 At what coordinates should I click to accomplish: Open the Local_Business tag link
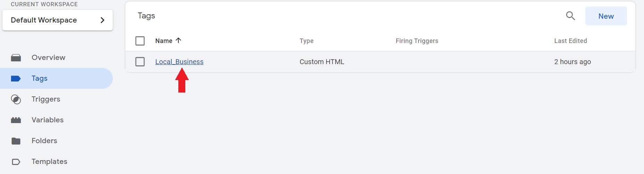click(x=179, y=62)
